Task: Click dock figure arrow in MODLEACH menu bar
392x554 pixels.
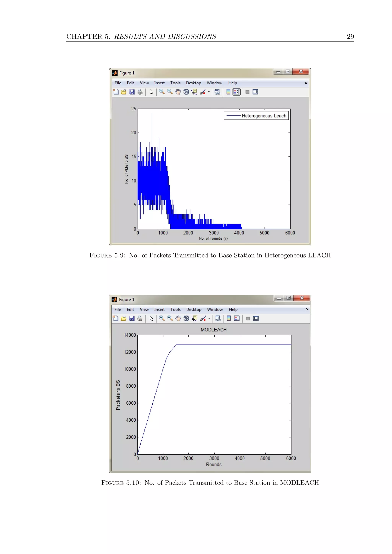Action: click(x=307, y=309)
